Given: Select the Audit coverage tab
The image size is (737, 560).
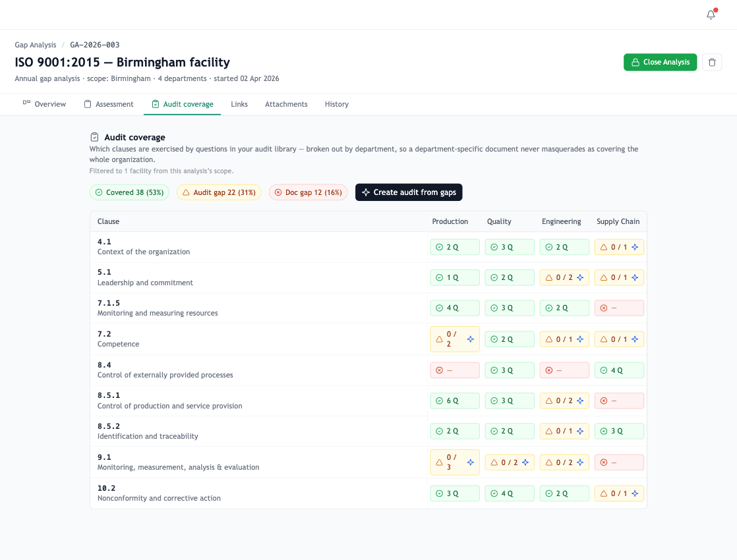Looking at the screenshot, I should coord(183,104).
